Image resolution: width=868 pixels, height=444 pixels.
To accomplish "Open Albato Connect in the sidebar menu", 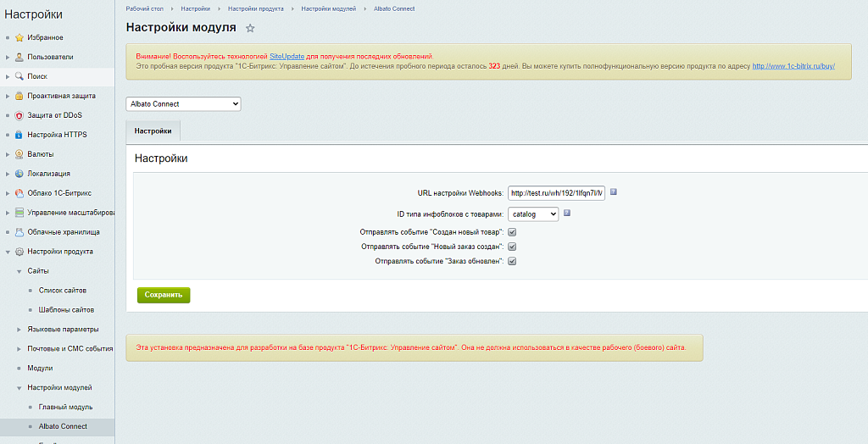I will 63,426.
